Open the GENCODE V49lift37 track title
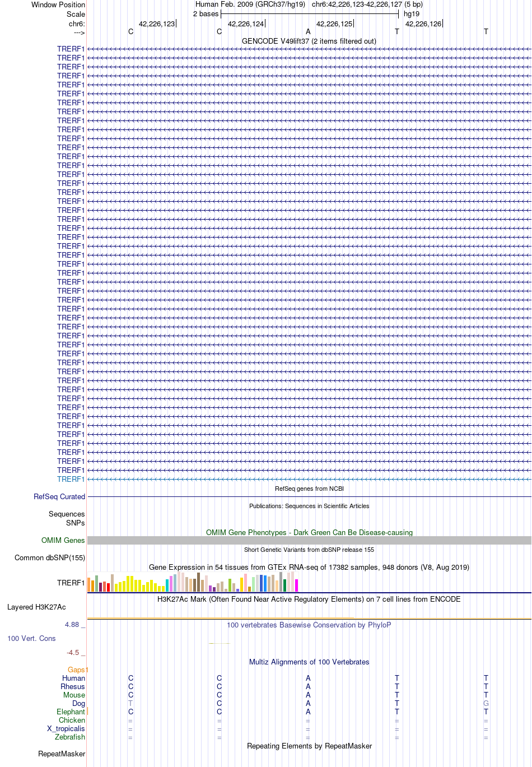This screenshot has height=767, width=532. [x=309, y=41]
